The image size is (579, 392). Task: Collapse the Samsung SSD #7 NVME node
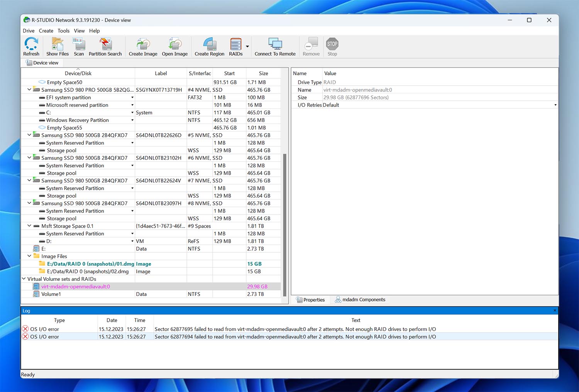click(29, 181)
